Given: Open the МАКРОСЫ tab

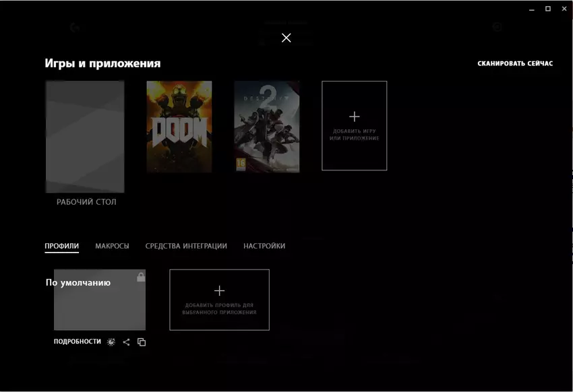Looking at the screenshot, I should [112, 246].
